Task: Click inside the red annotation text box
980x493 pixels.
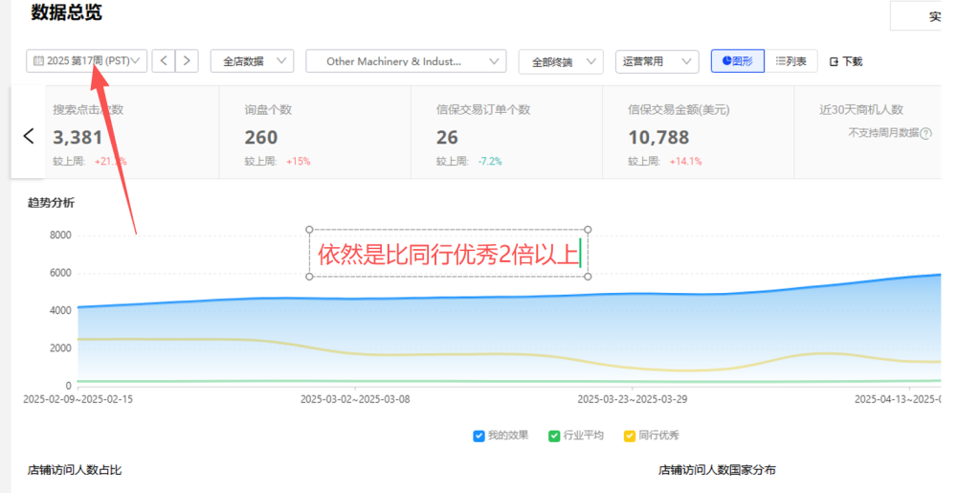Action: coord(448,255)
